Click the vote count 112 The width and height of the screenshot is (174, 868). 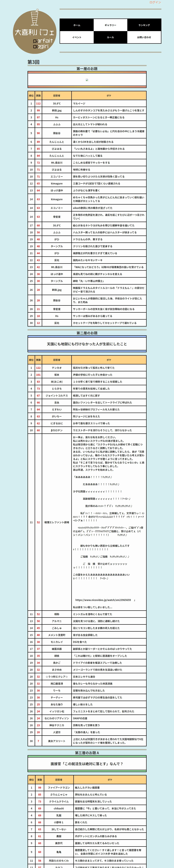(38, 103)
